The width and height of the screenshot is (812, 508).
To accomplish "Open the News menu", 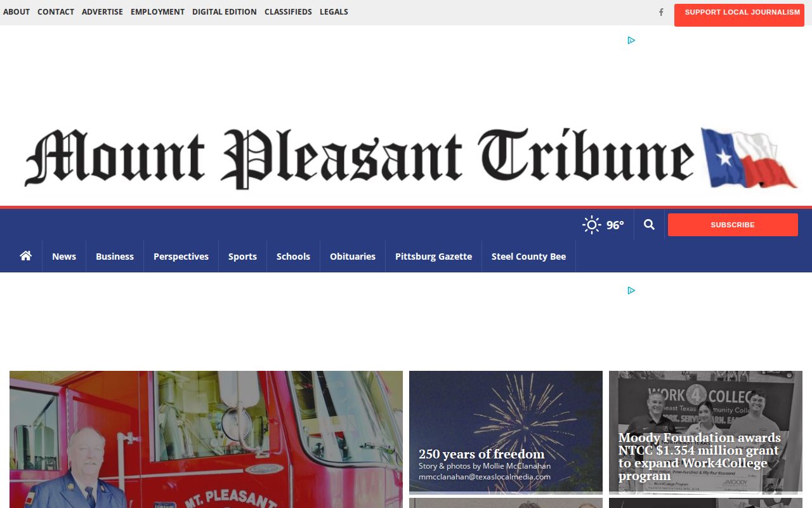I will coord(64,257).
